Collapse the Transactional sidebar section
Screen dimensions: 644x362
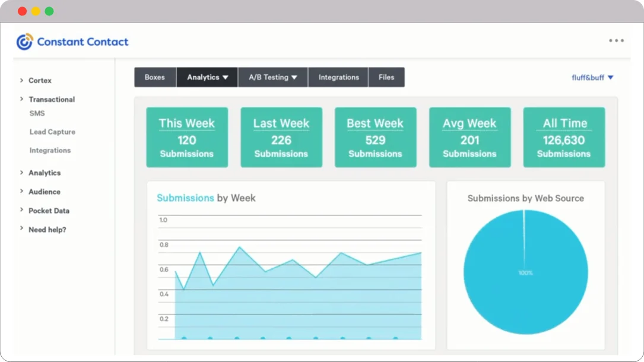[x=22, y=99]
